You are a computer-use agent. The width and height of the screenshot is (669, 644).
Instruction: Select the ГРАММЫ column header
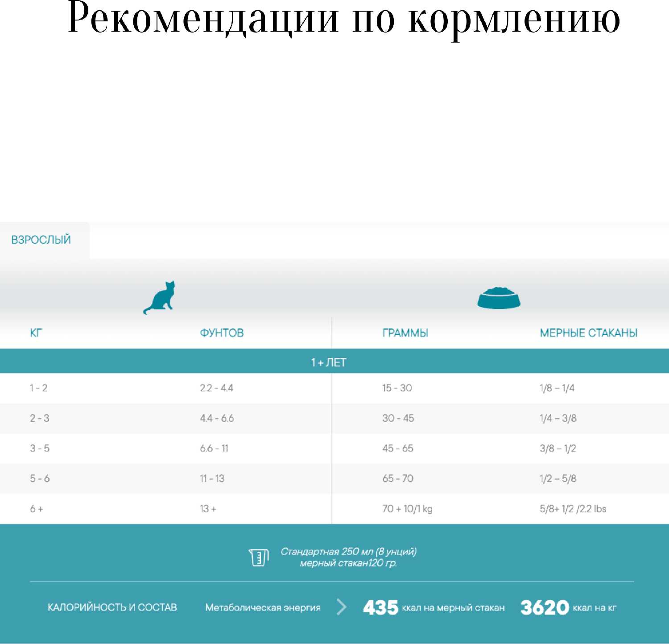coord(405,333)
